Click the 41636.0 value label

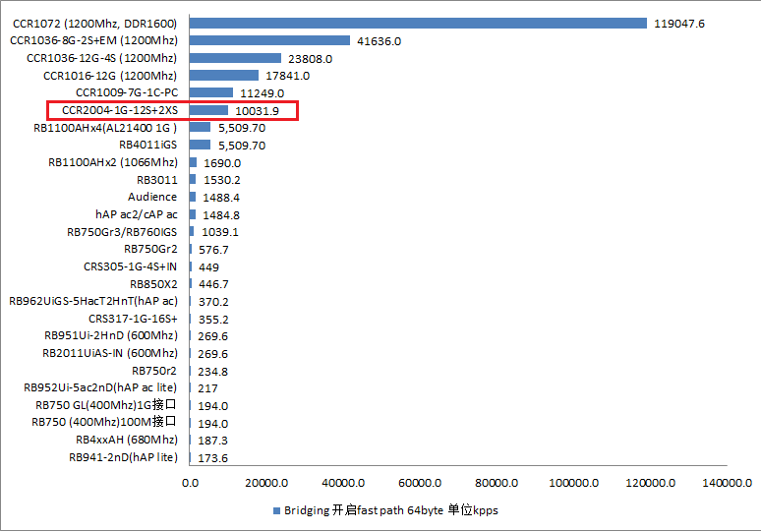tap(379, 41)
